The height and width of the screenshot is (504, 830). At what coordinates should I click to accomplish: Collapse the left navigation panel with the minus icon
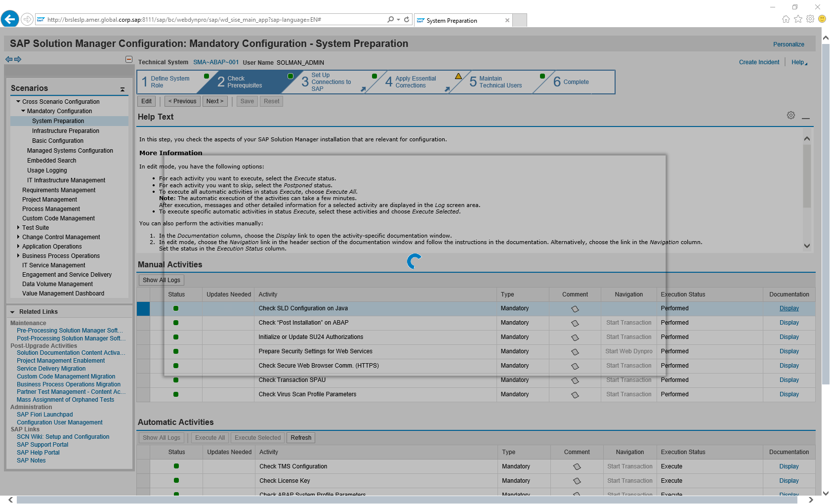pyautogui.click(x=129, y=59)
